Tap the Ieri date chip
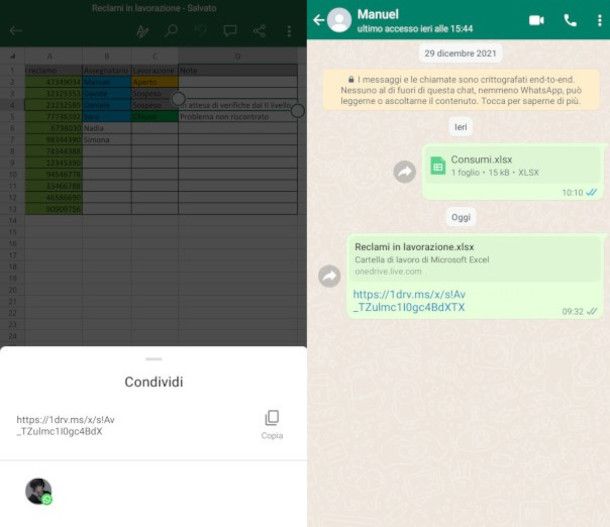Viewport: 610px width, 527px height. coord(461,127)
